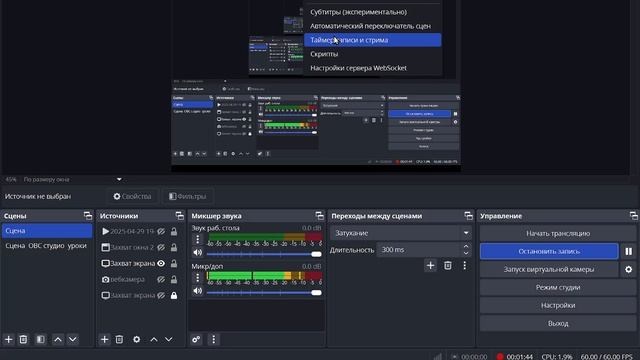Open audio mixer menu dots at bottom
Screen dimensions: 640x360
tap(213, 339)
